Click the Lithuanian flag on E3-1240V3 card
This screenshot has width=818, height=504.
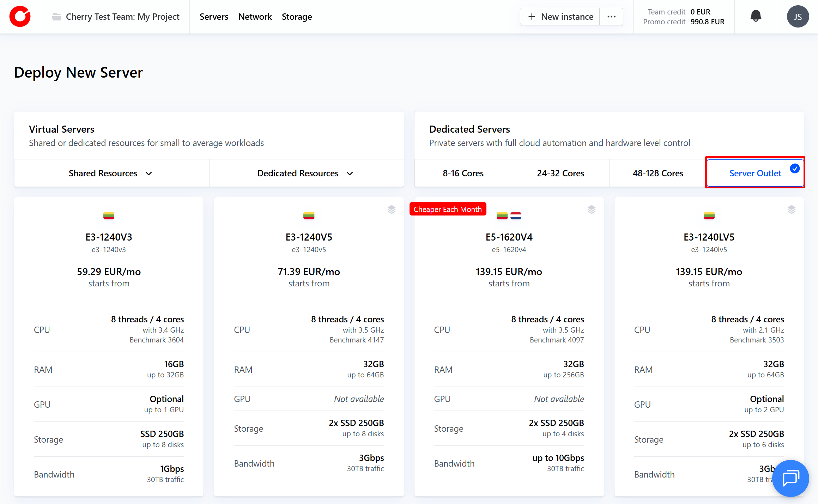coord(109,215)
